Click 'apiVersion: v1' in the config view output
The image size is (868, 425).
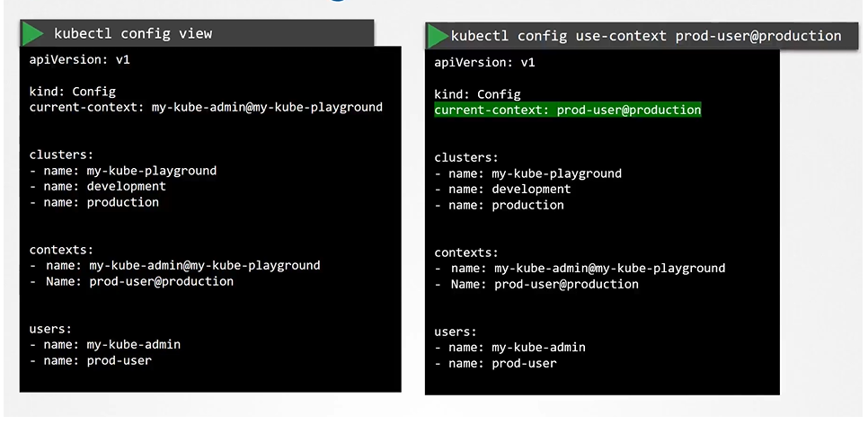pyautogui.click(x=73, y=59)
